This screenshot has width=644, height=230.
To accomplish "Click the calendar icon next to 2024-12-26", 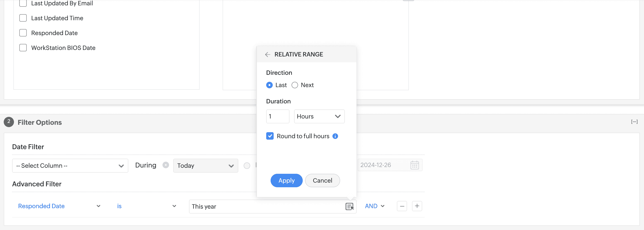I will click(x=414, y=165).
